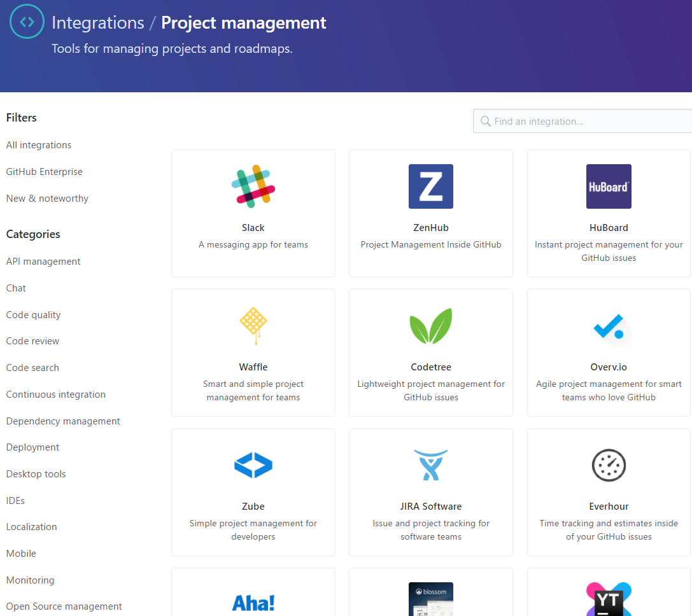Open Code quality category
Screen dimensions: 692x616
coord(33,315)
